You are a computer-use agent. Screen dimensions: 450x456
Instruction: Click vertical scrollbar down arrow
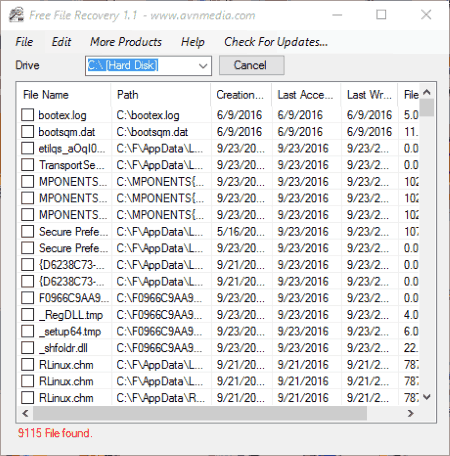[427, 397]
